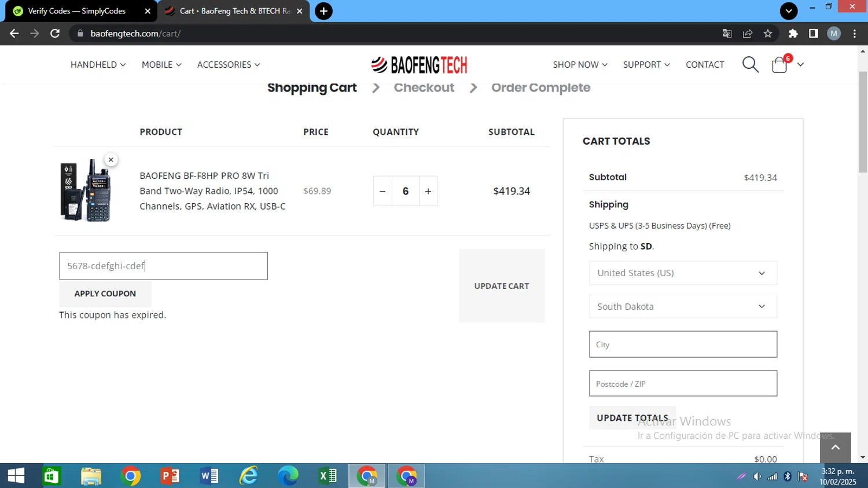Click the APPLY COUPON button

(x=105, y=293)
